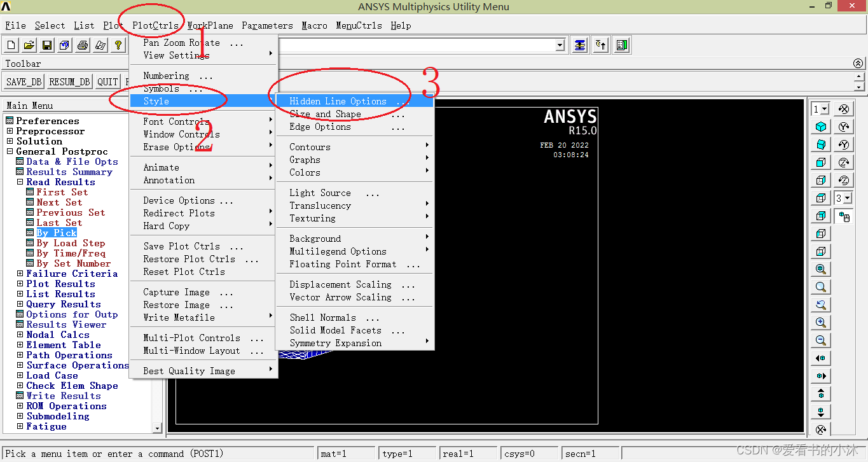The width and height of the screenshot is (868, 462).
Task: Click the RESUM_DB toolbar button
Action: (69, 82)
